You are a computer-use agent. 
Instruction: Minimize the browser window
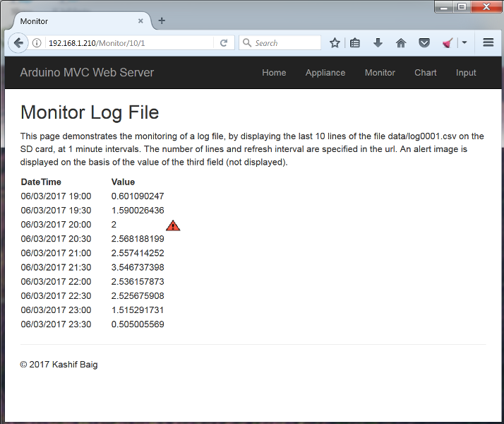444,7
